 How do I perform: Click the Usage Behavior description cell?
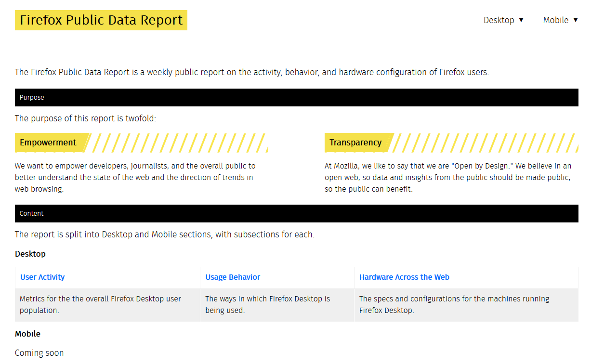coord(267,304)
